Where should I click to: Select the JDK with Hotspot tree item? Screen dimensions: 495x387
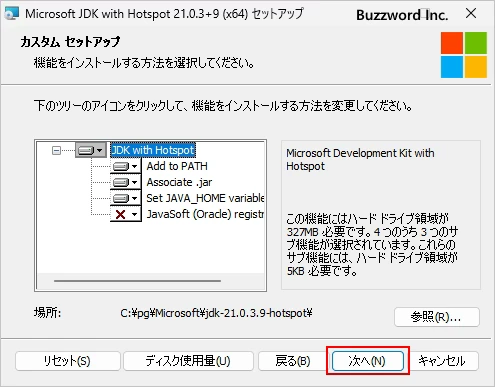pos(153,150)
